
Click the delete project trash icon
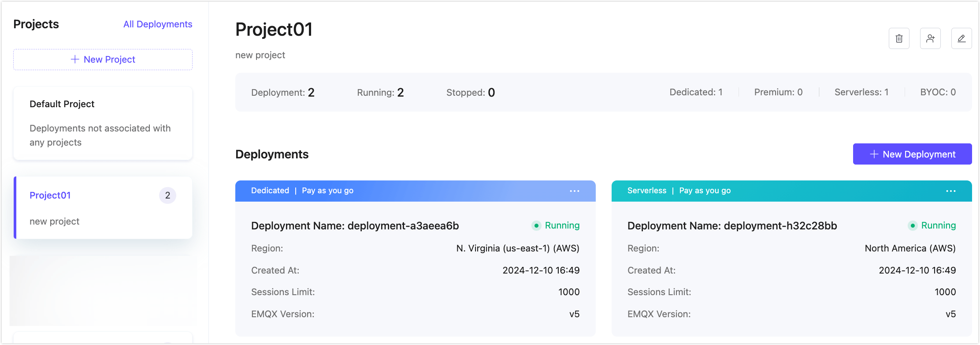[899, 39]
